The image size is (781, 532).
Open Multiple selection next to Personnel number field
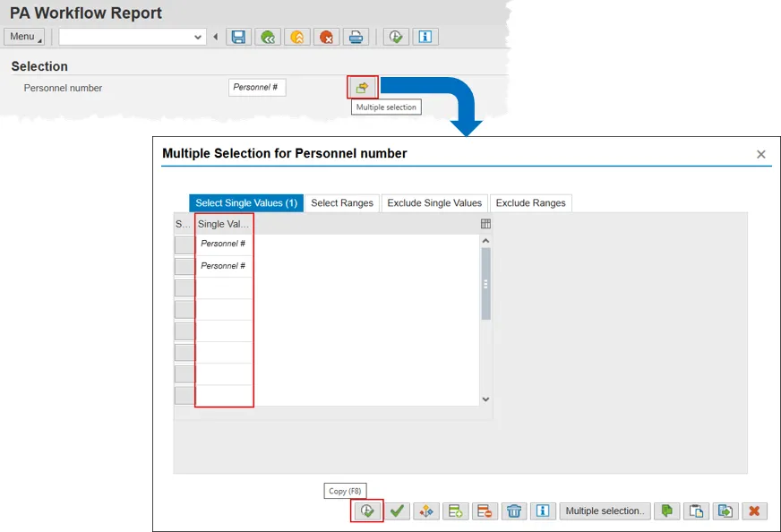tap(363, 88)
